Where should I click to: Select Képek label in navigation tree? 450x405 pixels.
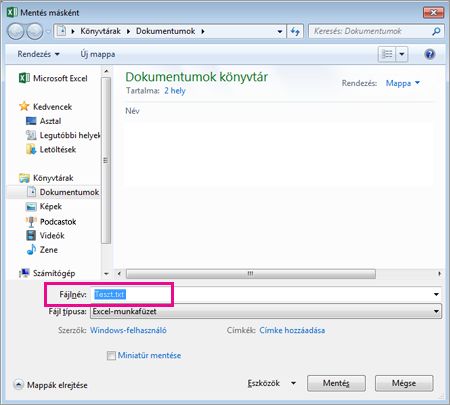51,206
